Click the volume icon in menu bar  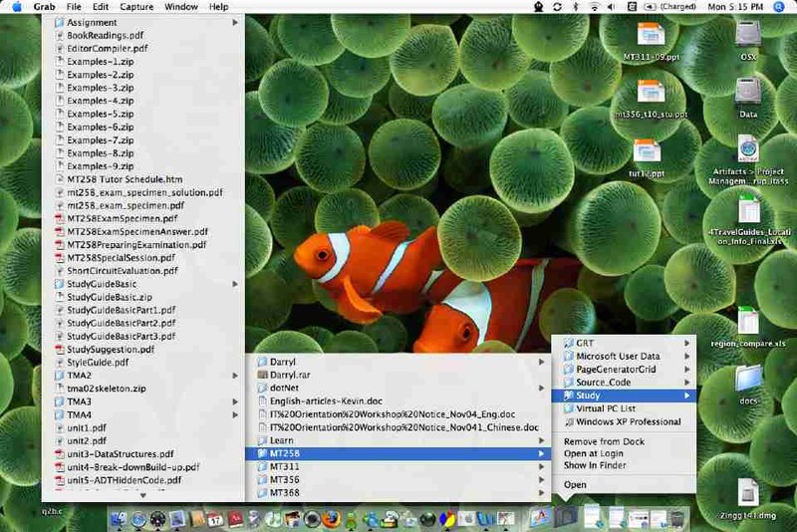click(x=612, y=7)
